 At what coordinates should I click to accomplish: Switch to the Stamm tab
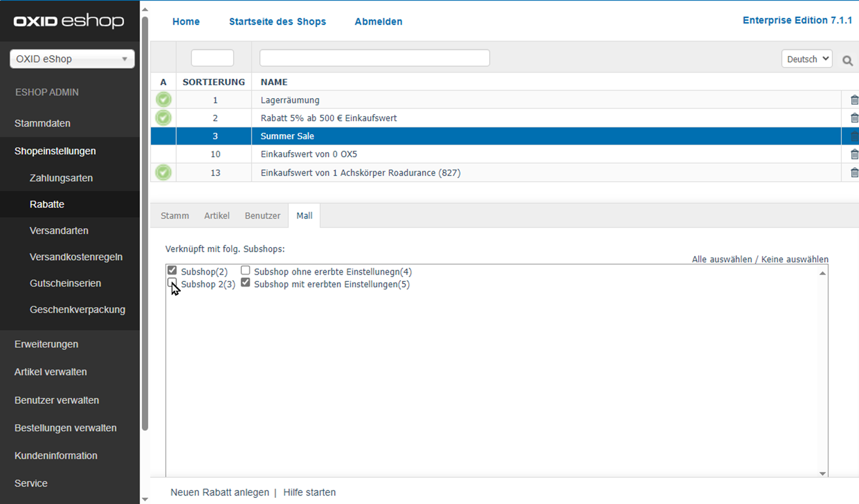pyautogui.click(x=174, y=216)
